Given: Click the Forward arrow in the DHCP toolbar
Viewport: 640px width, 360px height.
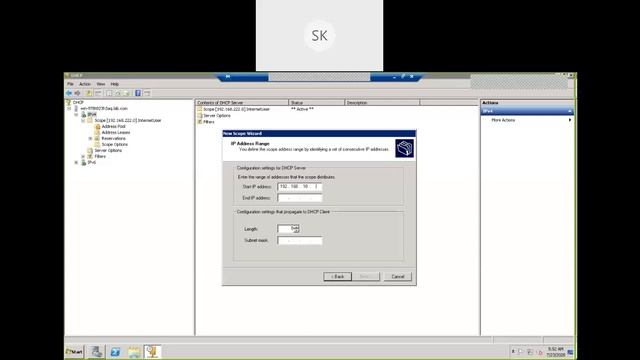Looking at the screenshot, I should [x=77, y=93].
